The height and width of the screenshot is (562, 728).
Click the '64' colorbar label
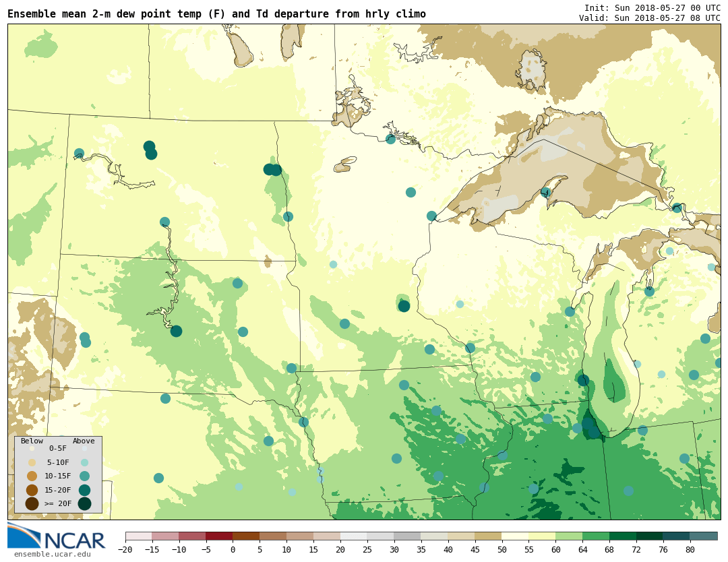pos(583,549)
